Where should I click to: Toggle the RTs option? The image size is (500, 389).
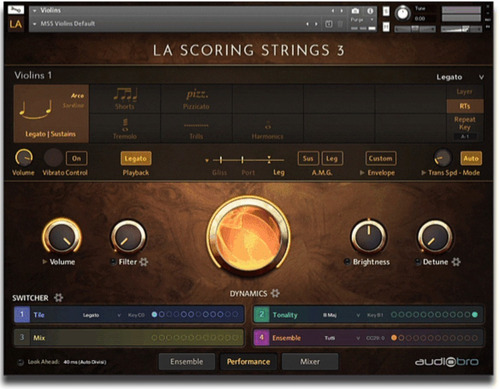point(465,106)
